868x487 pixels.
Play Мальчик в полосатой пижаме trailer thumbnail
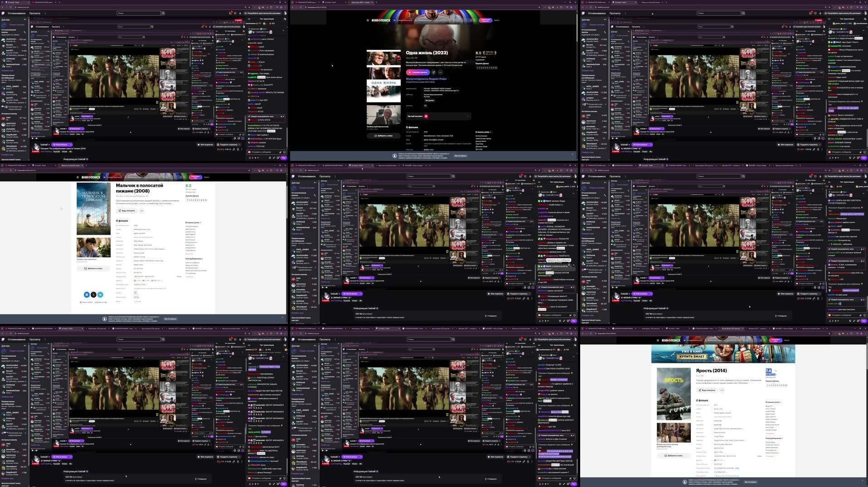(93, 247)
